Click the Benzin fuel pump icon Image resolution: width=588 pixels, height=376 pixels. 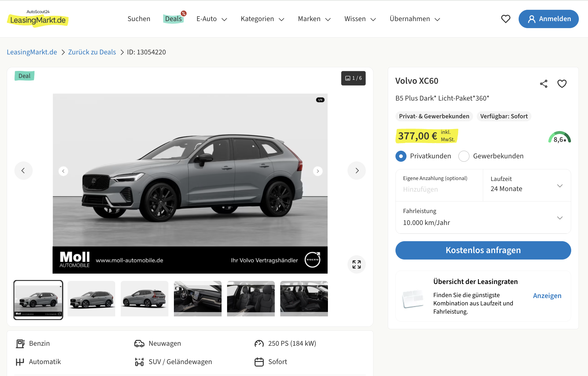click(x=20, y=344)
